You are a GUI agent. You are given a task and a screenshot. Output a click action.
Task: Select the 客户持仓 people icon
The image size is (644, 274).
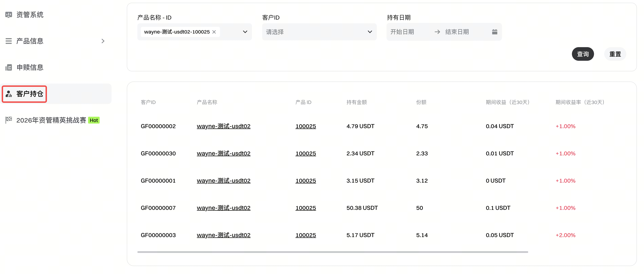tap(9, 94)
